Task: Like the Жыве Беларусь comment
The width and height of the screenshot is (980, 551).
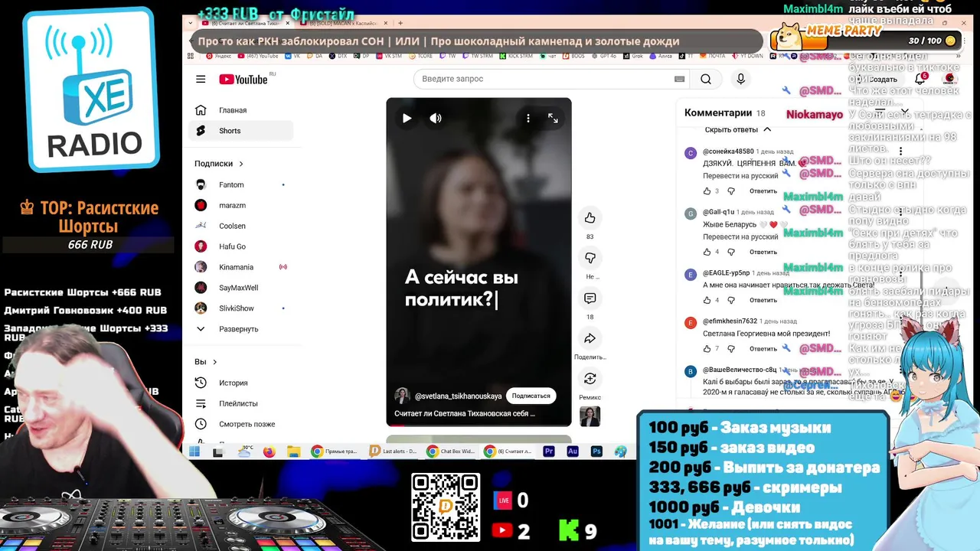Action: pyautogui.click(x=707, y=252)
